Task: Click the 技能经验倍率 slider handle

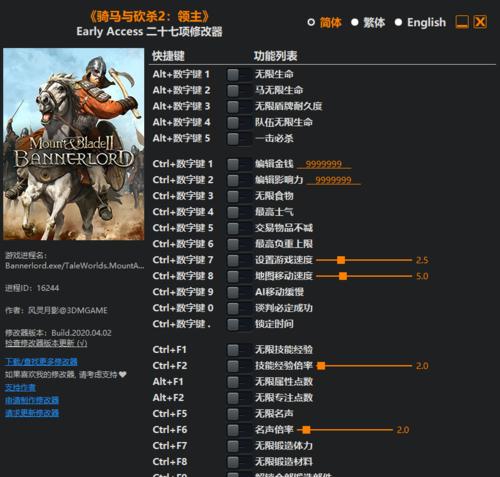Action: 321,366
